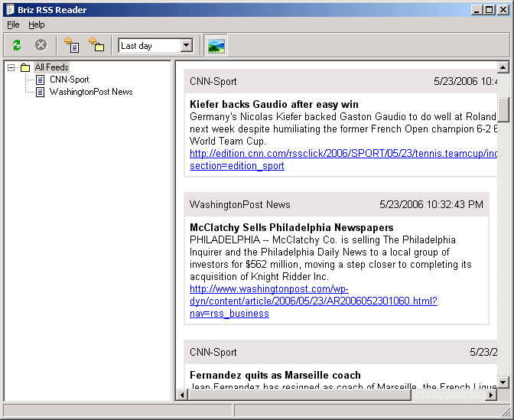Open the Last day period dropdown
Screen dimensions: 514x420
click(x=186, y=45)
